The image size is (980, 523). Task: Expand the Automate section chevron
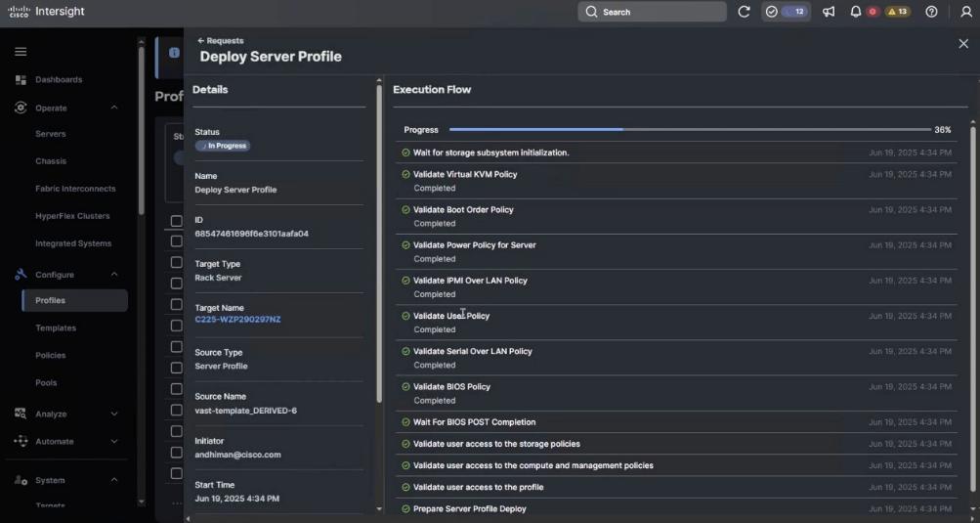(x=114, y=441)
